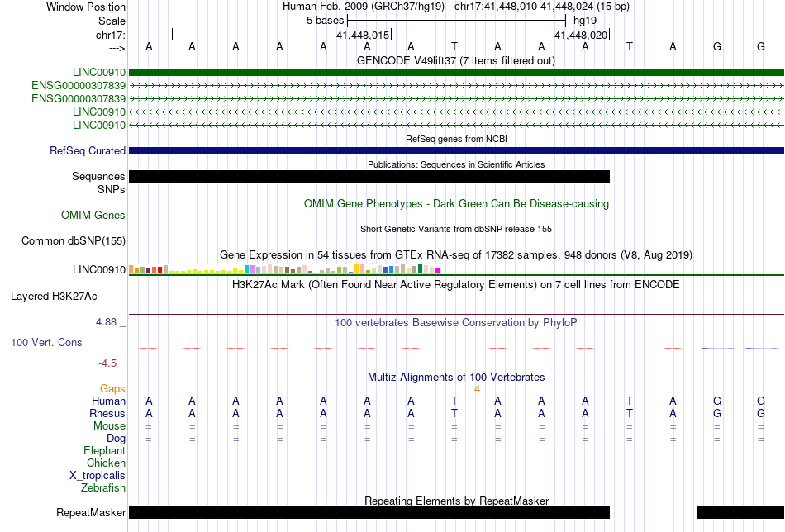
Task: Open the GENCODE V49lift37 track title
Action: (x=455, y=60)
